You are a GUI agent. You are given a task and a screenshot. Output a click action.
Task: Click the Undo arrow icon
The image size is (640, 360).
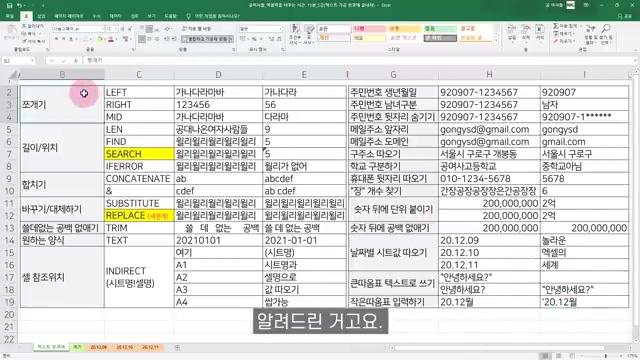coord(20,5)
